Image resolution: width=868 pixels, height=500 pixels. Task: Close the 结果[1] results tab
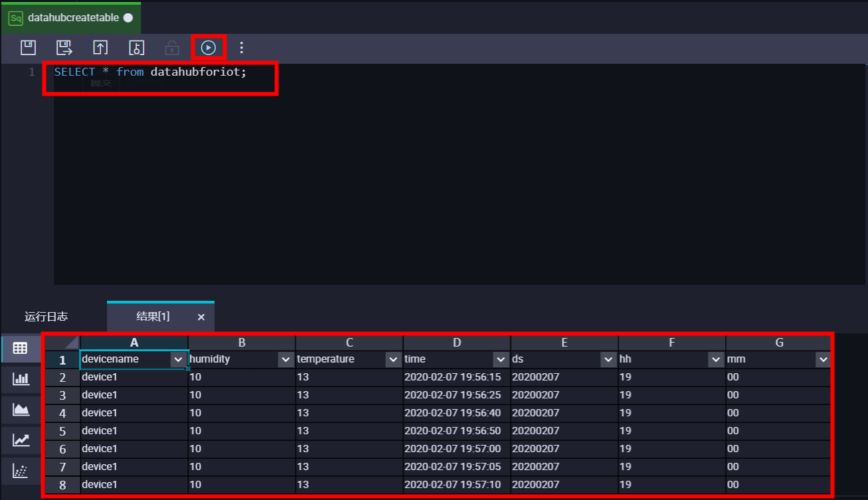click(x=201, y=317)
